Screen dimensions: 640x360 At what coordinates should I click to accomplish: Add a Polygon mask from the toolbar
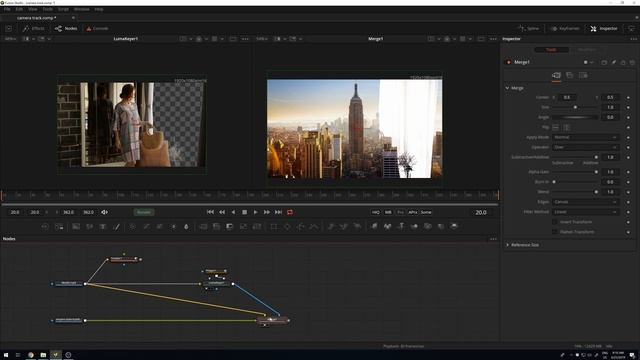[300, 227]
